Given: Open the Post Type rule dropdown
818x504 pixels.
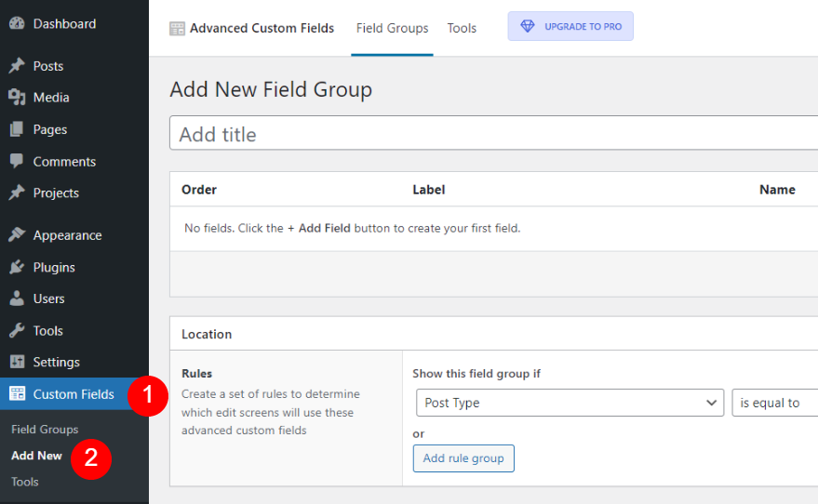Looking at the screenshot, I should pyautogui.click(x=569, y=403).
